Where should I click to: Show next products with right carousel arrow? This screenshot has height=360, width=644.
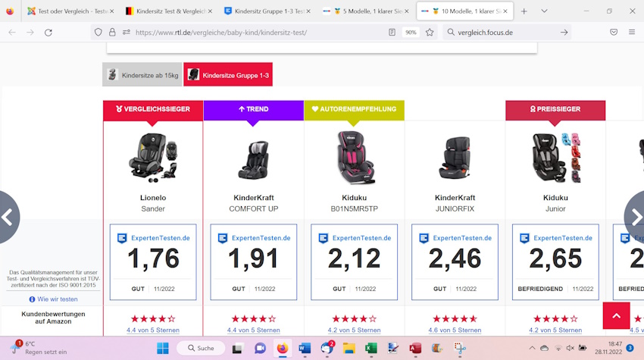(x=636, y=217)
